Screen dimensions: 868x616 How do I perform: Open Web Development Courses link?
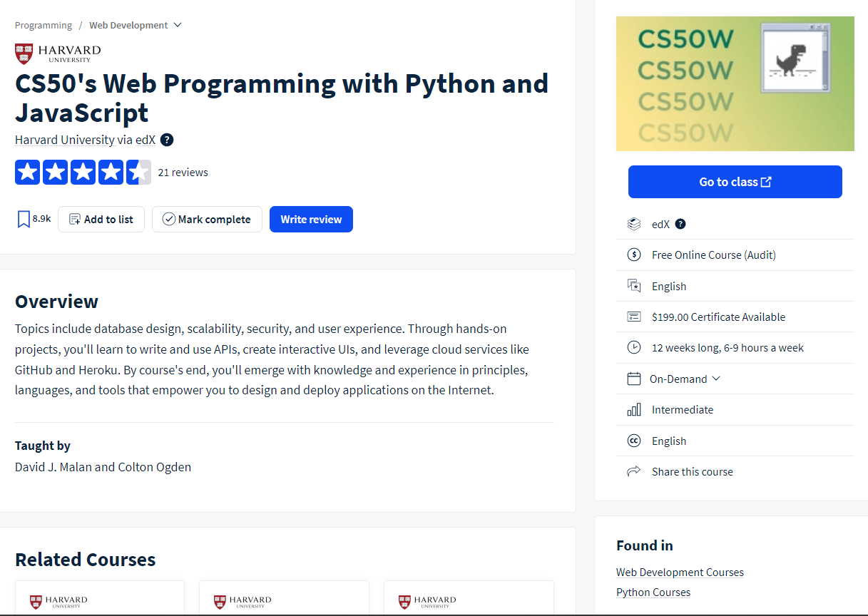click(x=680, y=573)
